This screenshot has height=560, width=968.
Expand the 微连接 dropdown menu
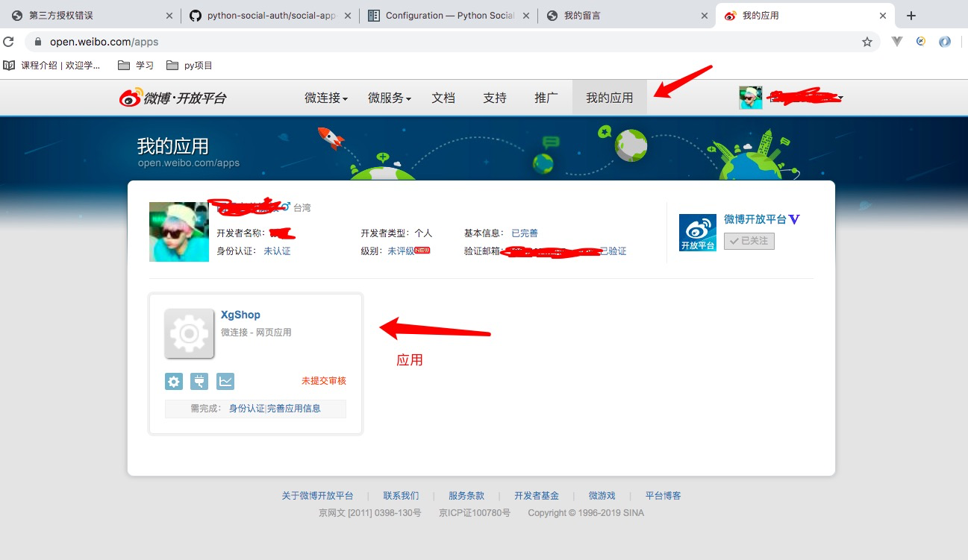coord(324,97)
